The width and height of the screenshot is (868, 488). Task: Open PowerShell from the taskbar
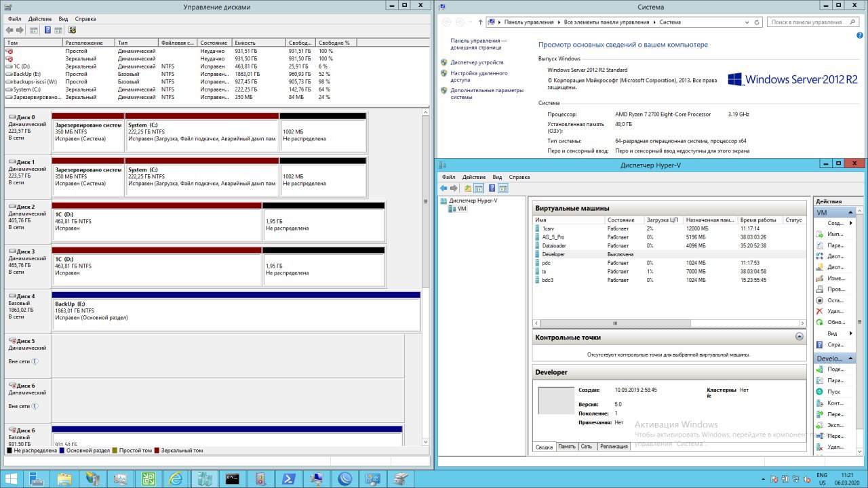288,479
